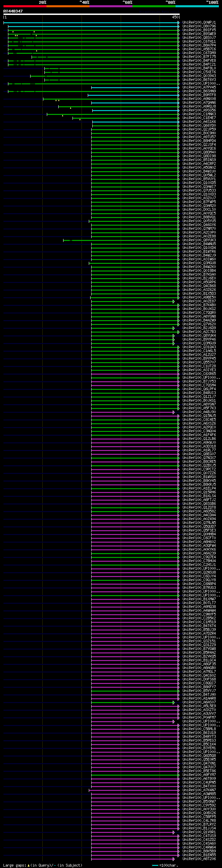Viewport: 222px width, 868px height.
Task: Select last hit UniRef100_A8T206
Action: tap(199, 859)
